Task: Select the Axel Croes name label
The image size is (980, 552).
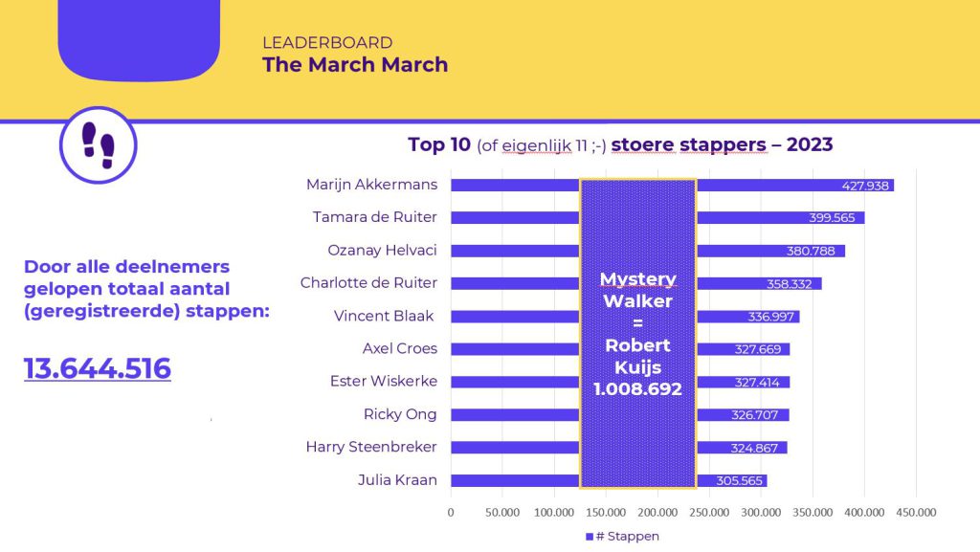Action: [399, 348]
